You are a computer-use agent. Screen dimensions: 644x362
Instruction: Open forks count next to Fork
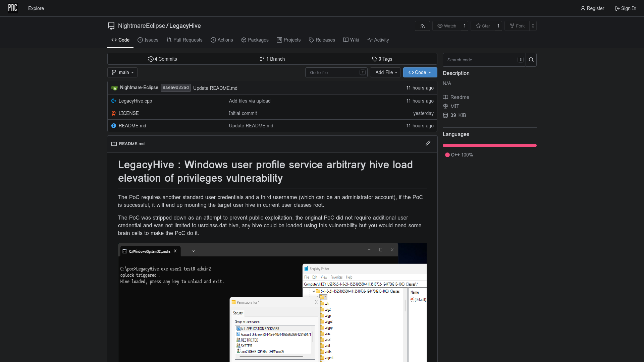tap(533, 26)
